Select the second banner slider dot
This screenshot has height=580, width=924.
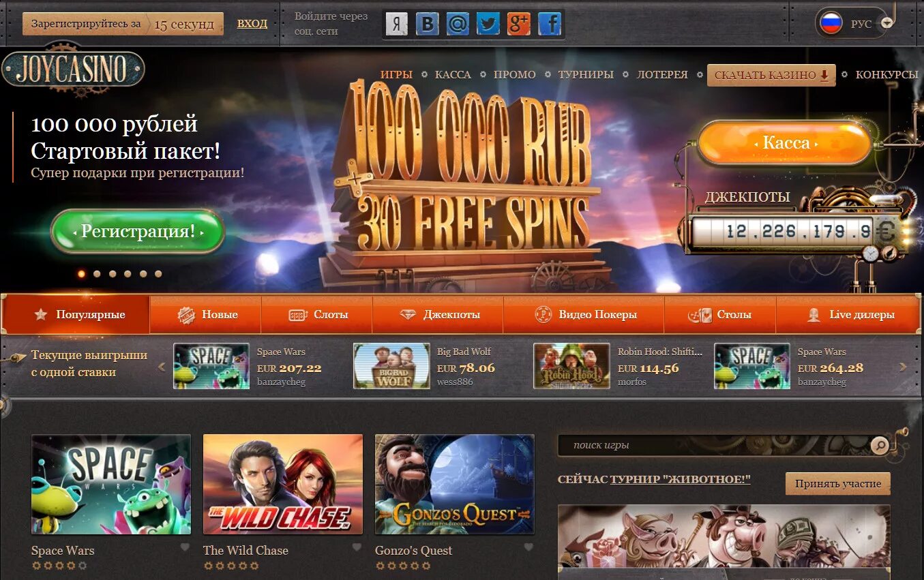tap(97, 274)
